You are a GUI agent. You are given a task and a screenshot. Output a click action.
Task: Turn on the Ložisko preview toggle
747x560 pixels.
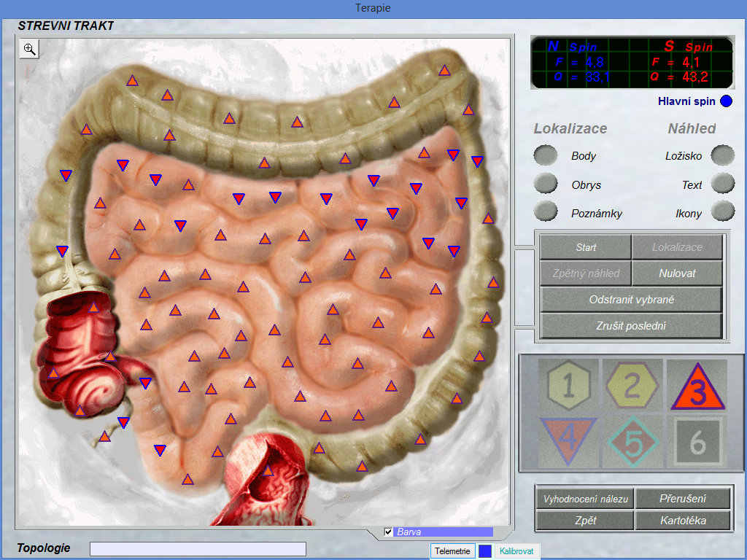tap(723, 155)
